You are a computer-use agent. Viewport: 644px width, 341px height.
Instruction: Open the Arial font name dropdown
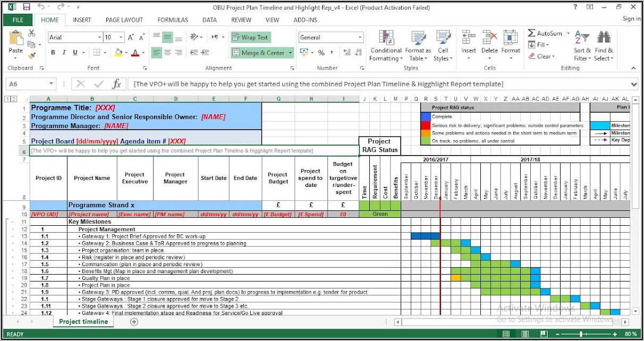[99, 38]
